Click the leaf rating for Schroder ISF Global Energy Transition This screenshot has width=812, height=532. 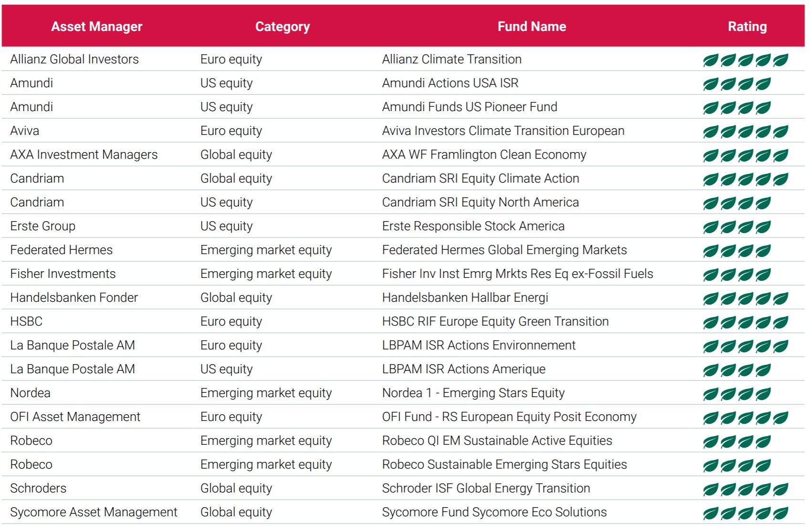(745, 489)
